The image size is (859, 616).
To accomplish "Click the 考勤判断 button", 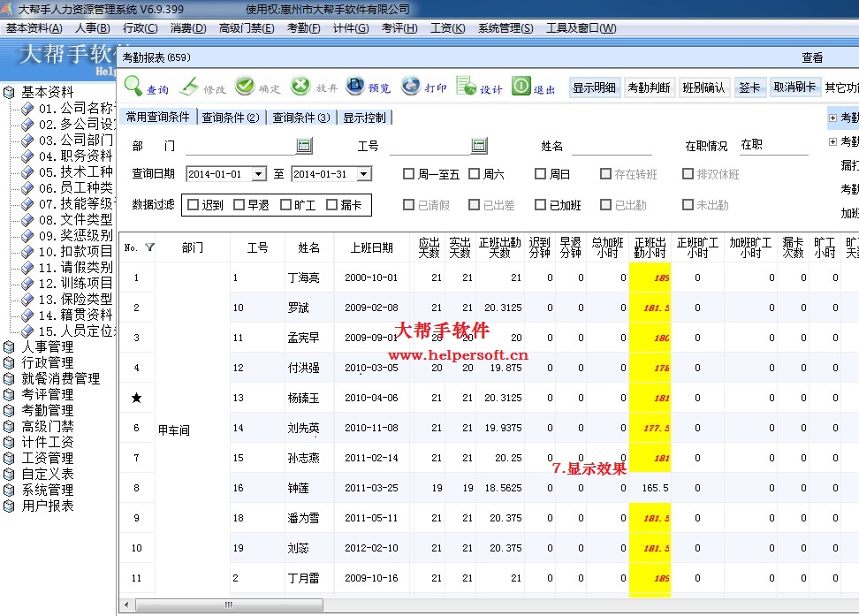I will 650,87.
